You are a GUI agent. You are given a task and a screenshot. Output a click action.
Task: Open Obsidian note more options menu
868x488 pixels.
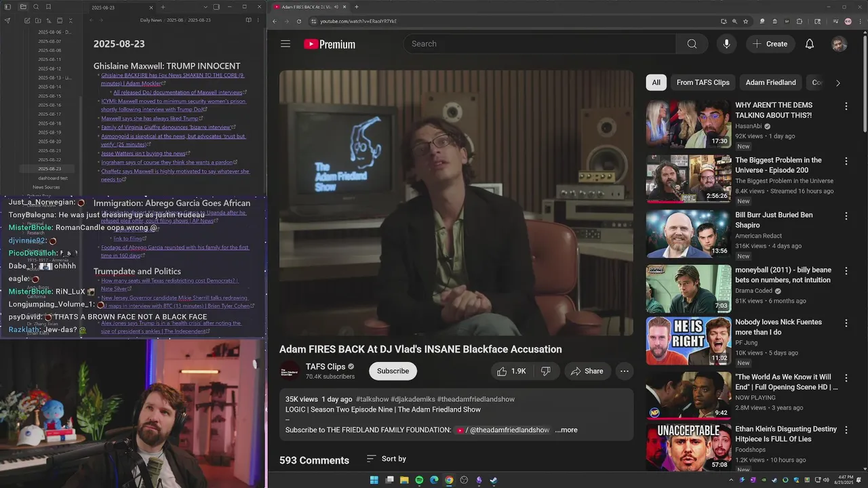[x=259, y=20]
